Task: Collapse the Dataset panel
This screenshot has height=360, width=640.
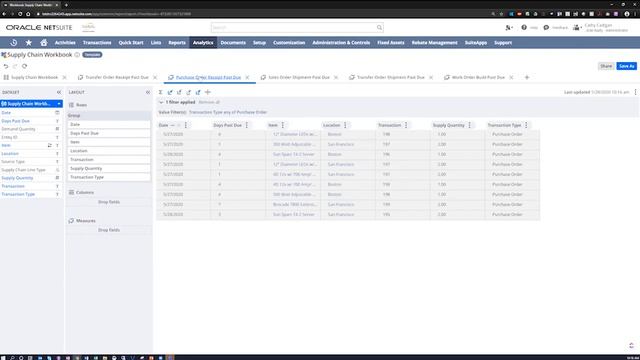Action: click(x=59, y=92)
